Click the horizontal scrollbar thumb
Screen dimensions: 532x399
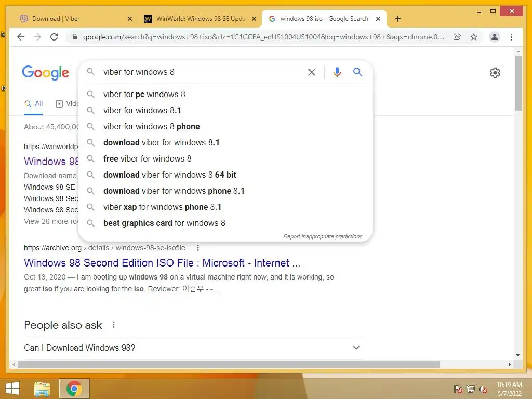point(229,364)
